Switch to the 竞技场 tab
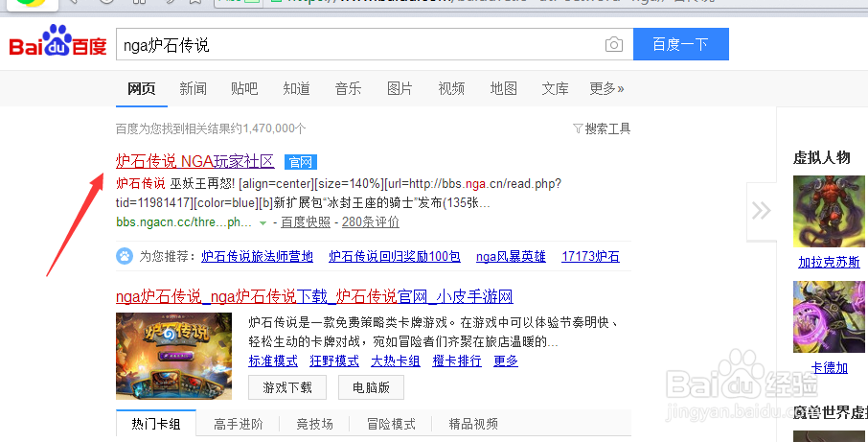 coord(314,425)
